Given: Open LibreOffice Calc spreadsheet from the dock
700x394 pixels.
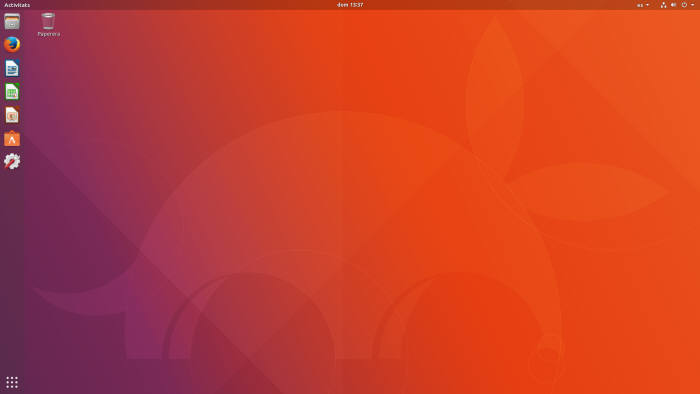Looking at the screenshot, I should click(x=12, y=92).
